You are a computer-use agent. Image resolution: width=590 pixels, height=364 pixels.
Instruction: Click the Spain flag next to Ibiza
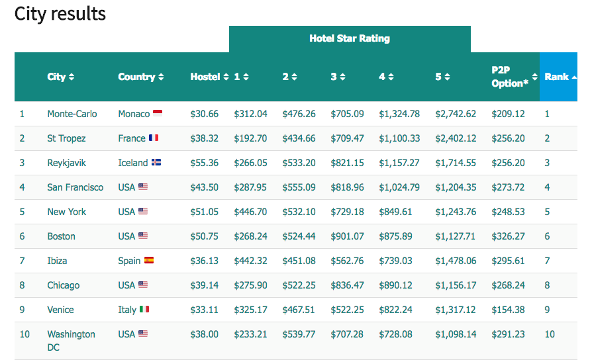pyautogui.click(x=149, y=260)
